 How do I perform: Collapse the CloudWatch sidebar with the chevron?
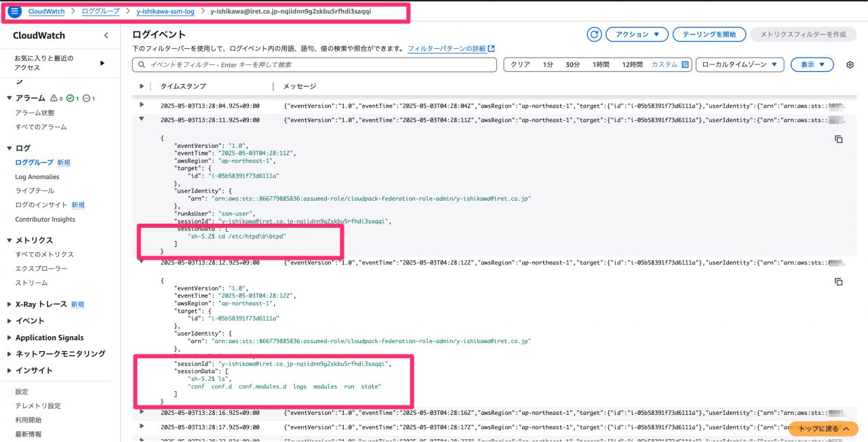pos(106,35)
